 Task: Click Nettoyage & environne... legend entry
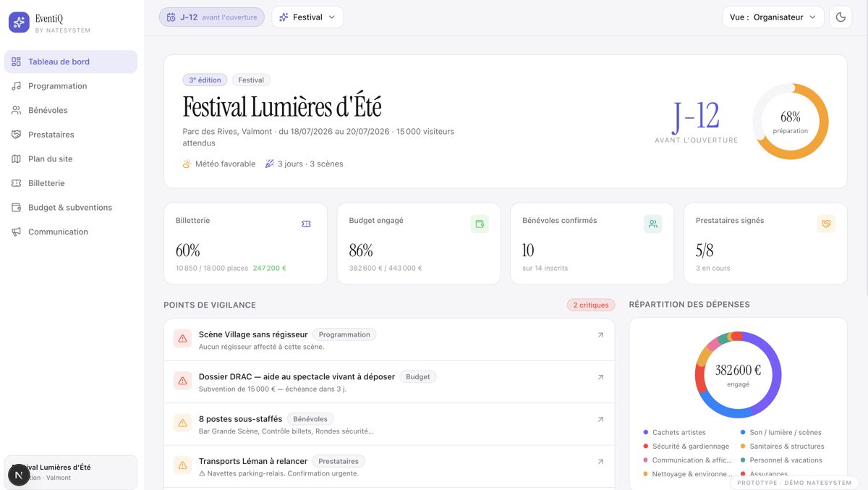688,474
